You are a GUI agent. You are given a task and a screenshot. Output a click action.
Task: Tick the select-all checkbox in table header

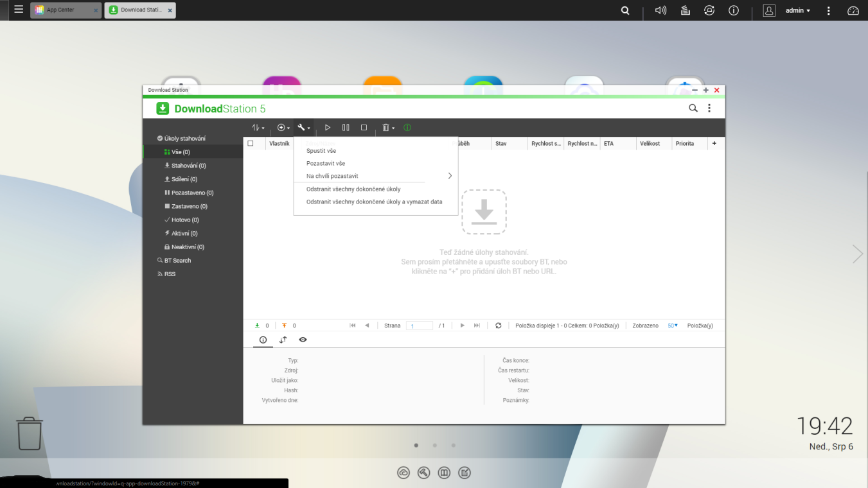(x=251, y=143)
